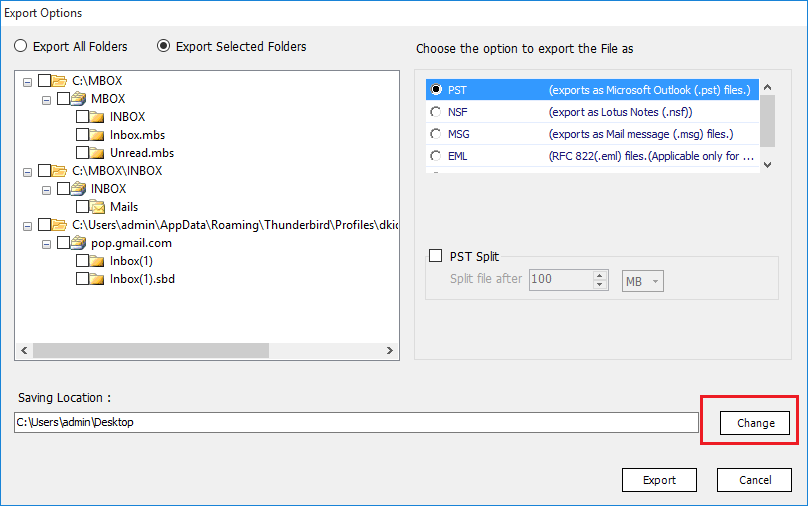Click format list scroll up arrow
Image resolution: width=808 pixels, height=506 pixels.
(767, 87)
